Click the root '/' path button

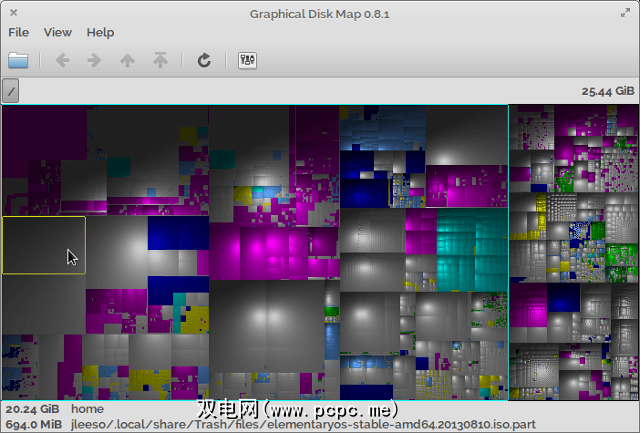(11, 91)
